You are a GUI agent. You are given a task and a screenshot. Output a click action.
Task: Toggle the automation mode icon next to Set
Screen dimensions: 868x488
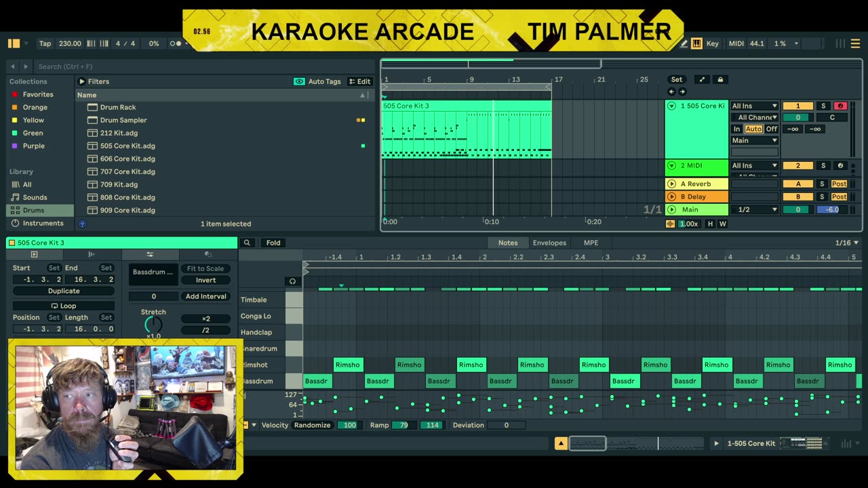(x=702, y=79)
